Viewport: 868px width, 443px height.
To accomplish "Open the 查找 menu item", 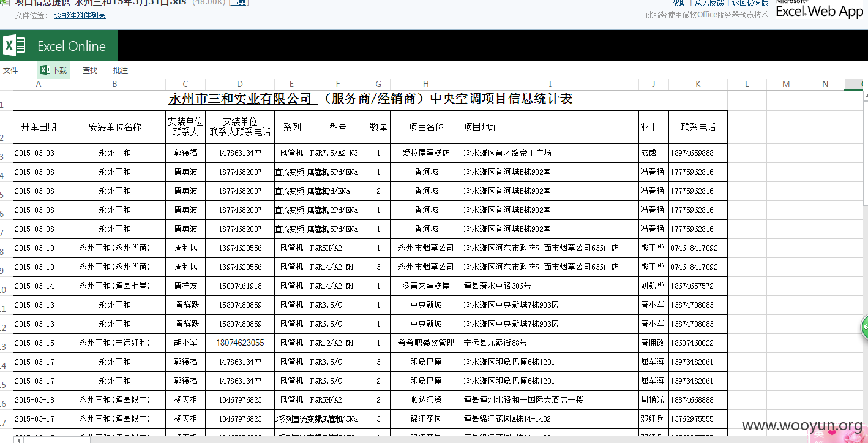I will 90,70.
